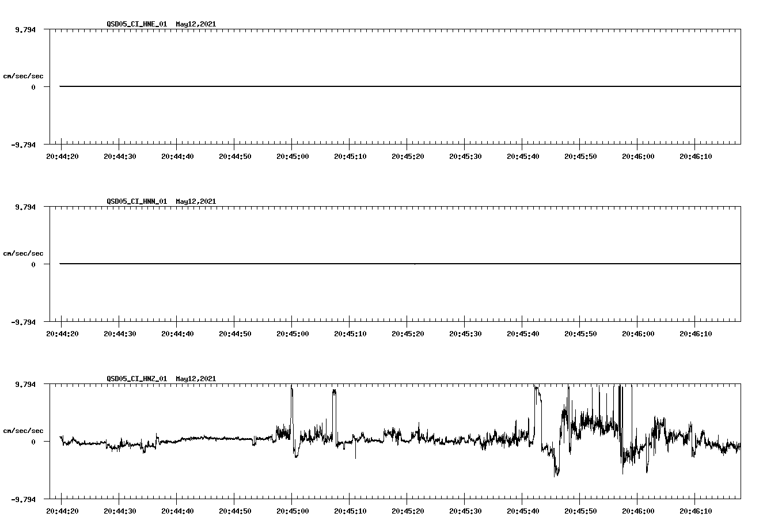
Task: Click the May12,2021 date label on top plot
Action: point(196,24)
